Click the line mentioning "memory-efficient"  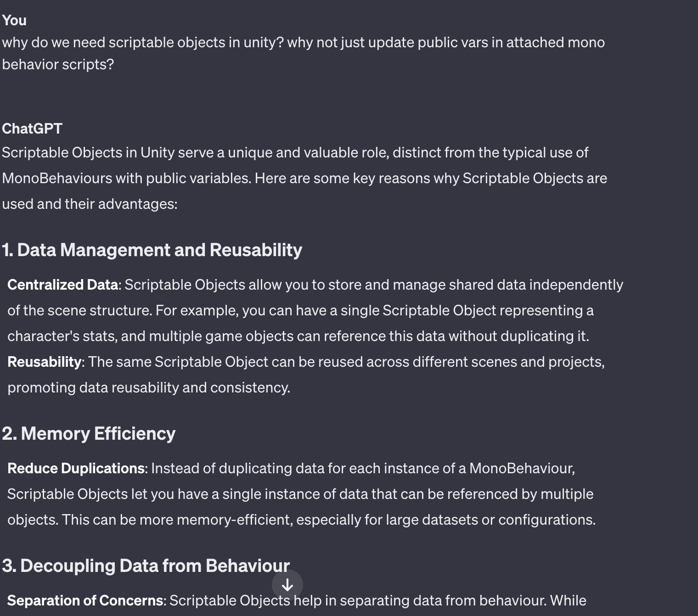tap(301, 520)
